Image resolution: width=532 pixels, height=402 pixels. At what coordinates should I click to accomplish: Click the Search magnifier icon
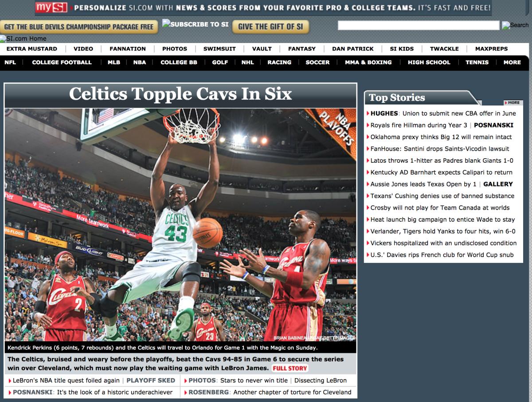coord(506,25)
